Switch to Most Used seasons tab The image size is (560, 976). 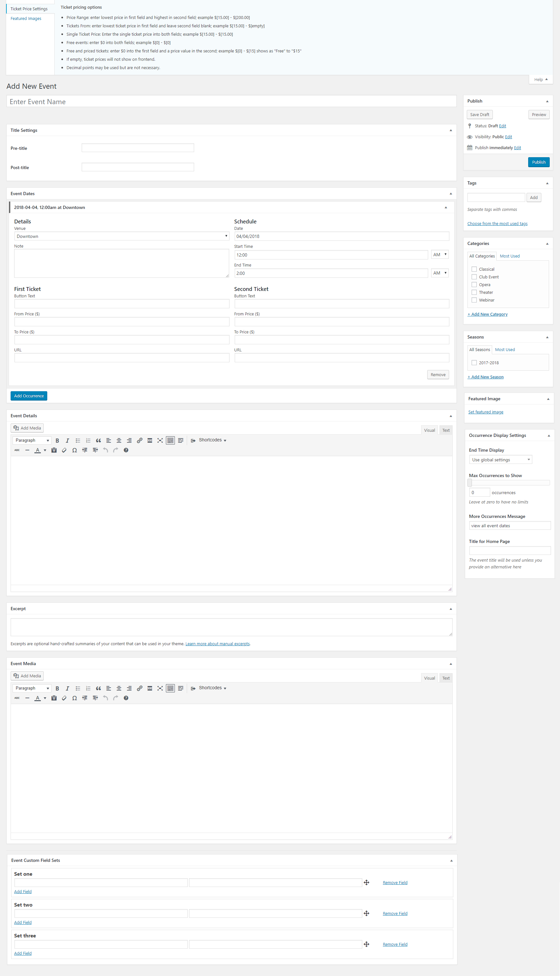505,349
